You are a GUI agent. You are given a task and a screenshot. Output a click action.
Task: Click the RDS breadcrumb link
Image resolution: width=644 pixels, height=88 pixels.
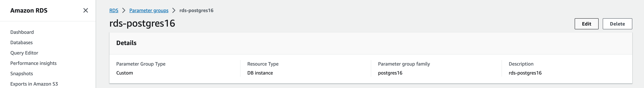click(114, 11)
